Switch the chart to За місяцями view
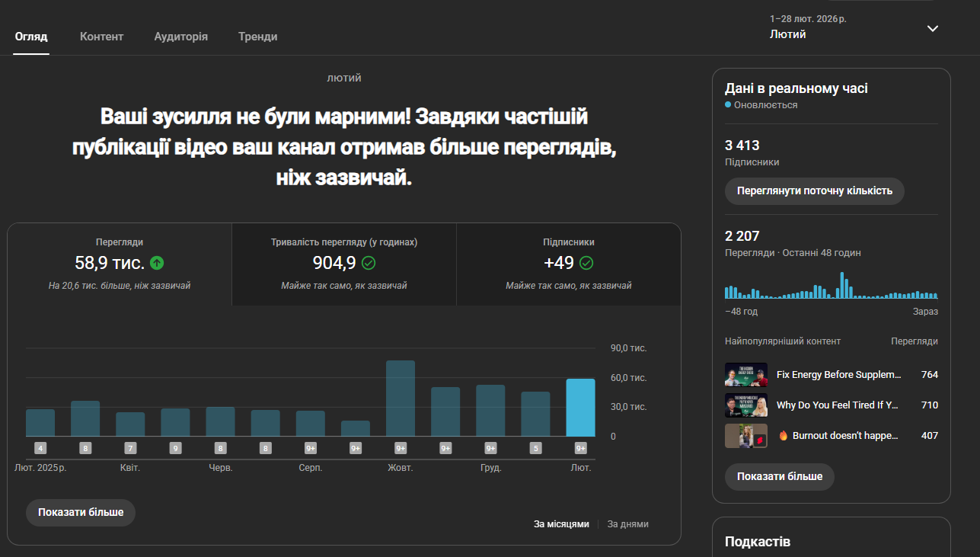 [x=561, y=524]
